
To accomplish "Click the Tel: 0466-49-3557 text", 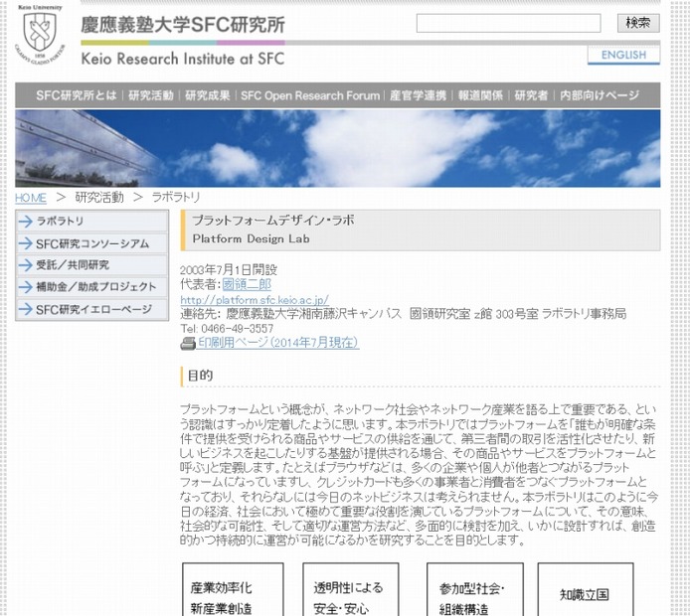I will pyautogui.click(x=227, y=329).
